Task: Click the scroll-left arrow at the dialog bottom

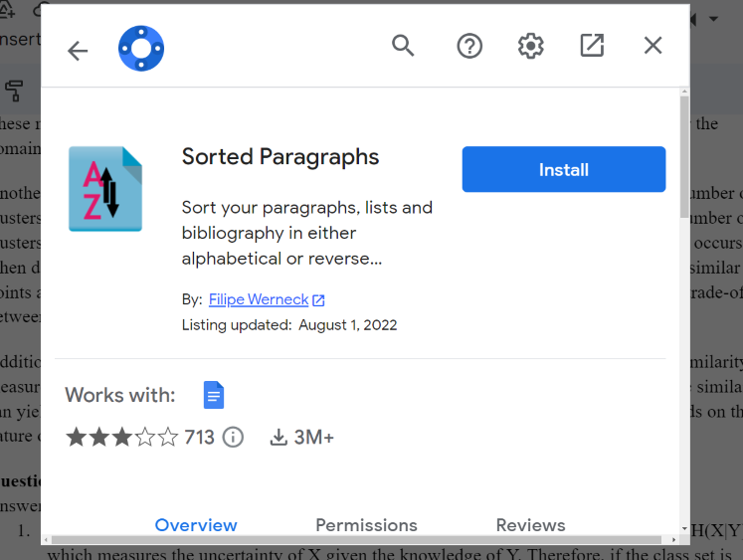Action: (x=46, y=540)
